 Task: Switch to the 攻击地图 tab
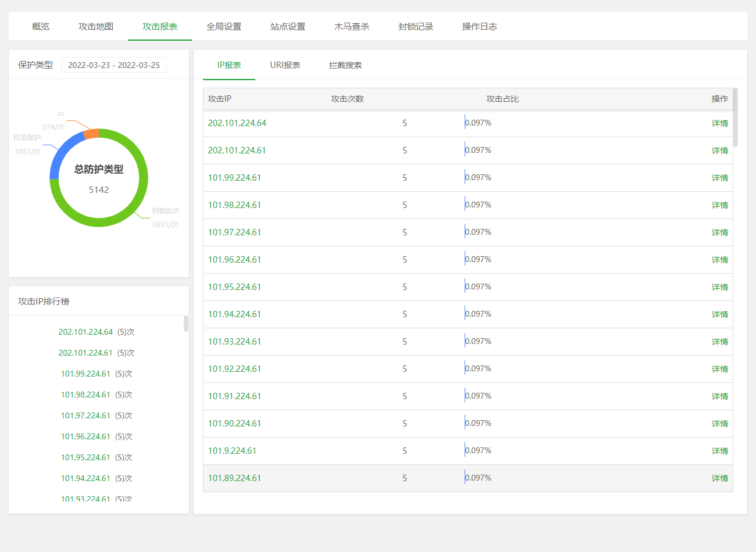point(96,27)
